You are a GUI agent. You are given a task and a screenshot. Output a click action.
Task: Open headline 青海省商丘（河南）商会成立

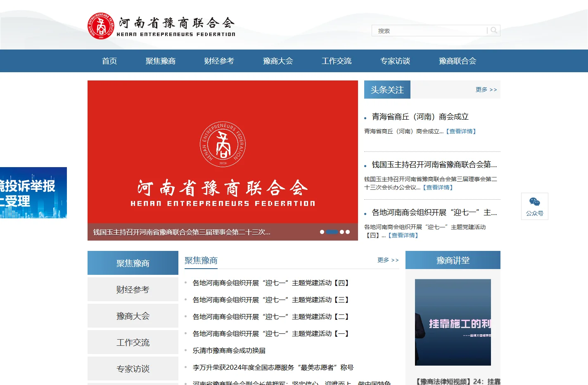click(420, 117)
